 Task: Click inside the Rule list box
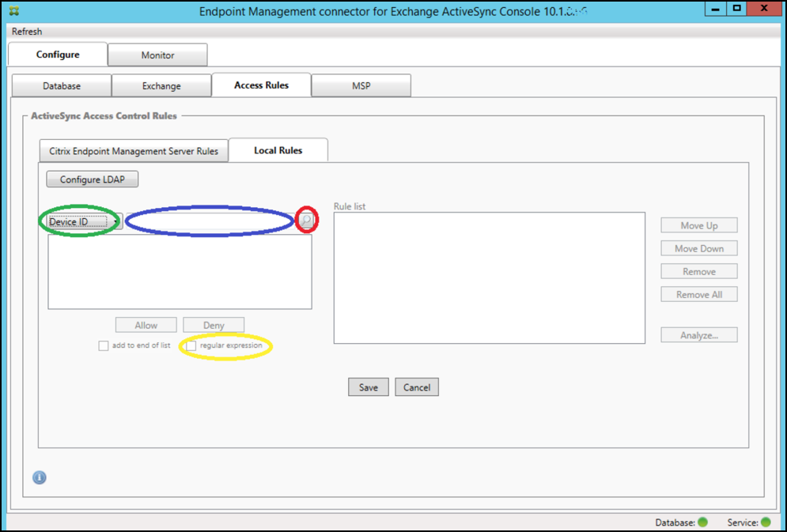pos(490,277)
